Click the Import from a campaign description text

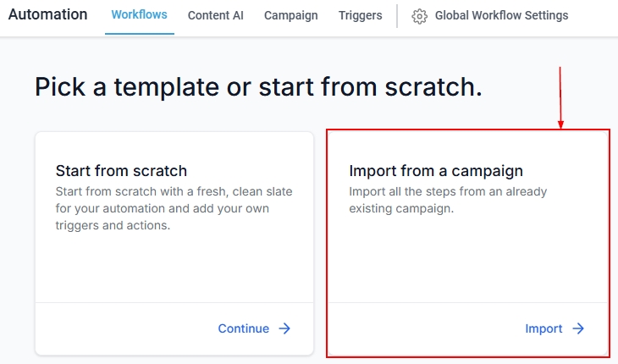point(448,200)
